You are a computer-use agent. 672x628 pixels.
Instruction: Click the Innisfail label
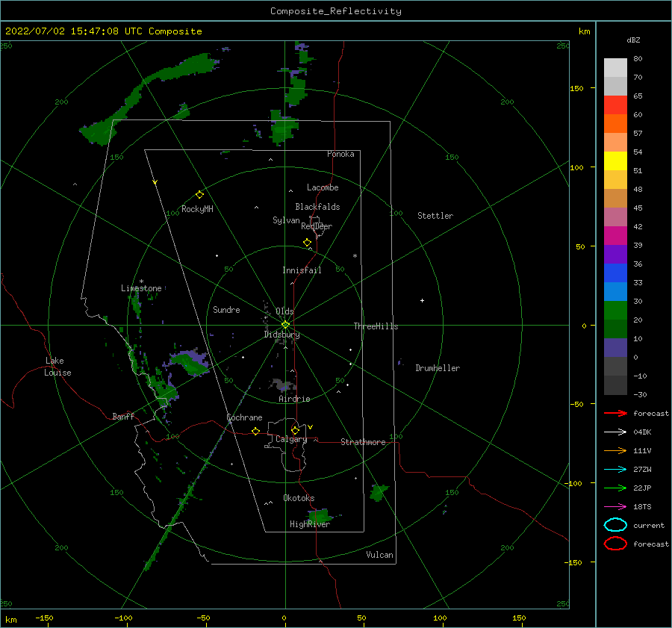click(302, 270)
